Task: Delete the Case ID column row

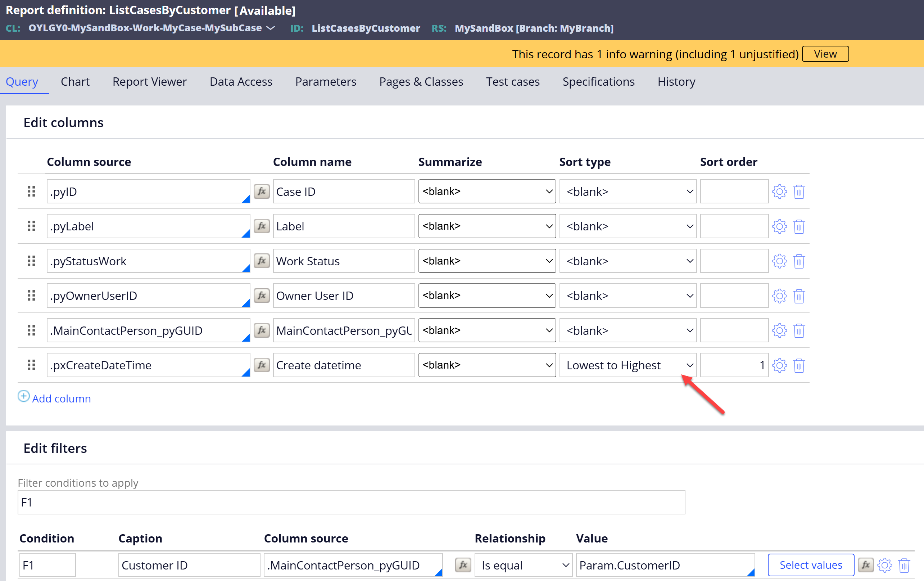Action: point(799,192)
